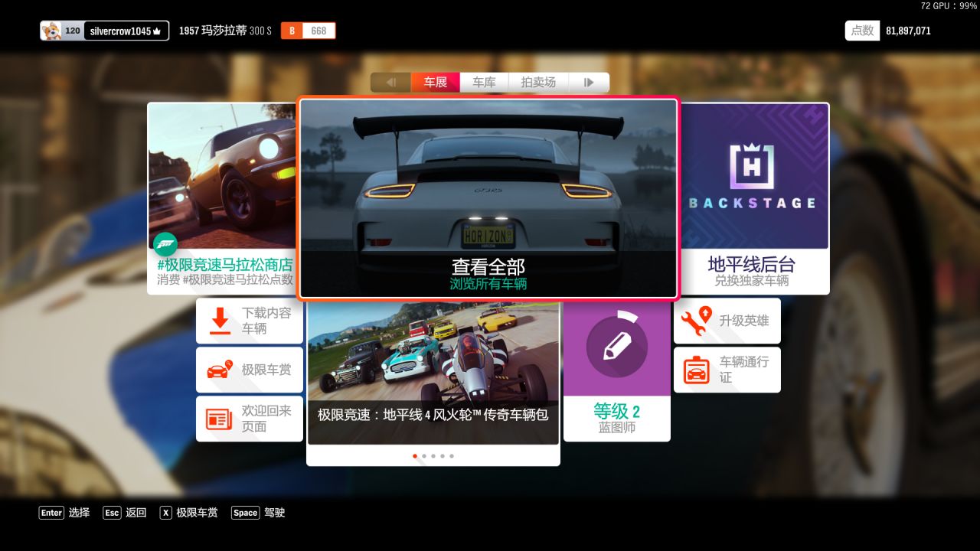Select the second carousel page dot
This screenshot has height=551, width=980.
click(424, 456)
